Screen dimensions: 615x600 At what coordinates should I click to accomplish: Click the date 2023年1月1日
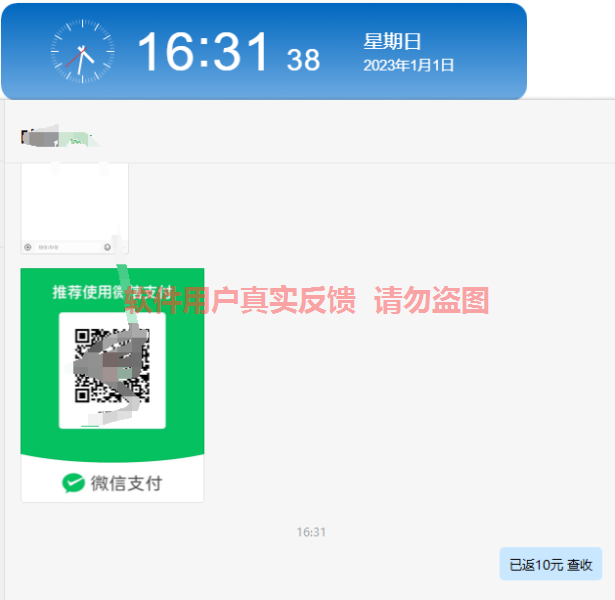tap(409, 65)
